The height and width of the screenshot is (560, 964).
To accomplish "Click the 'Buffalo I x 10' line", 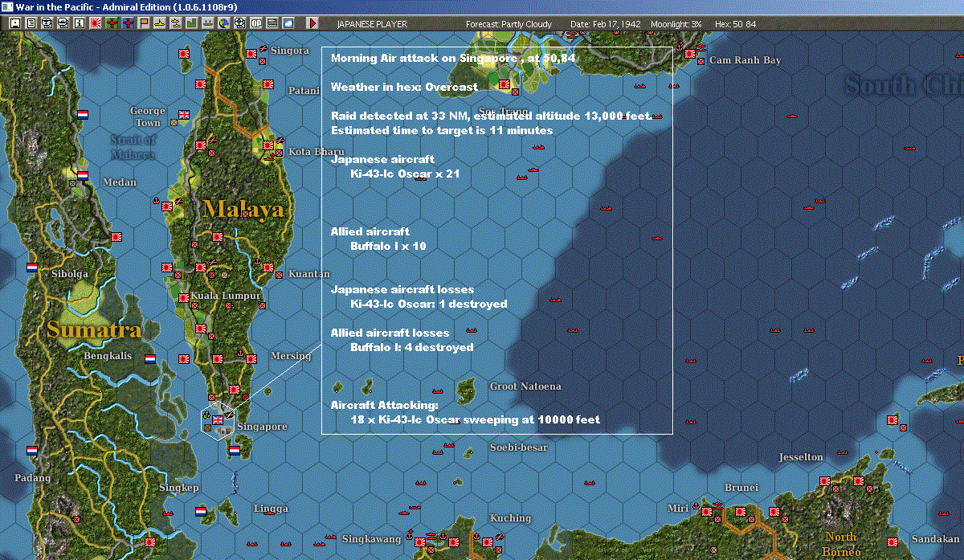I will pyautogui.click(x=388, y=246).
